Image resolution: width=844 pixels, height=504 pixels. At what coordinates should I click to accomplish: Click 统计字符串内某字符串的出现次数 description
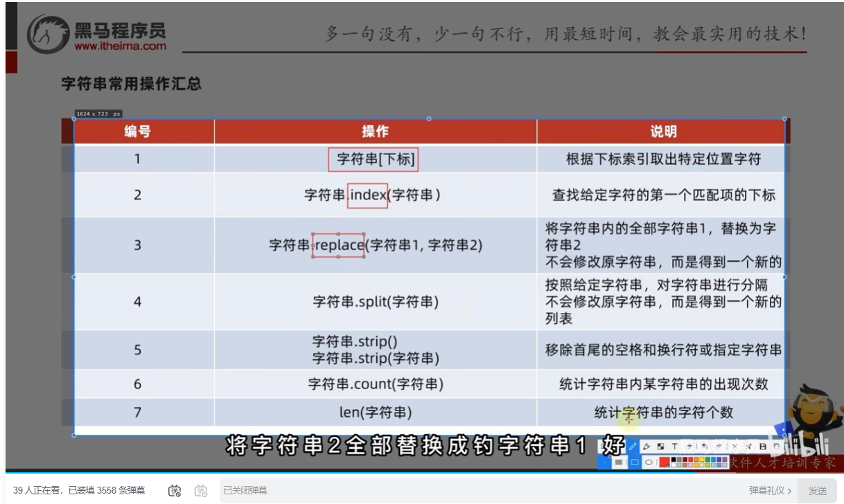point(663,384)
